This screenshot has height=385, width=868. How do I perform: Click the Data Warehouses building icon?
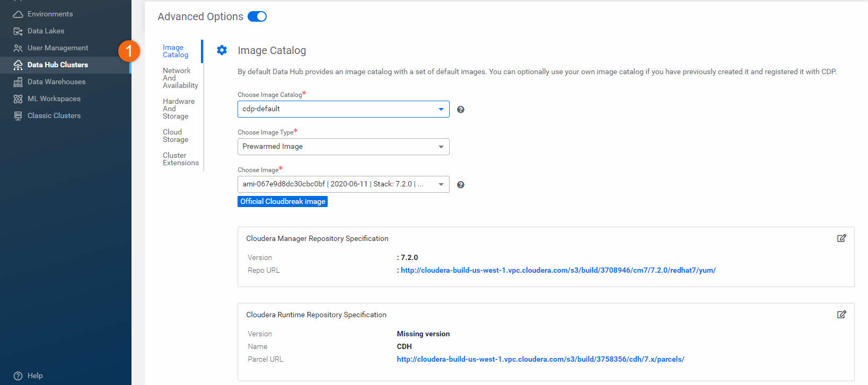18,82
